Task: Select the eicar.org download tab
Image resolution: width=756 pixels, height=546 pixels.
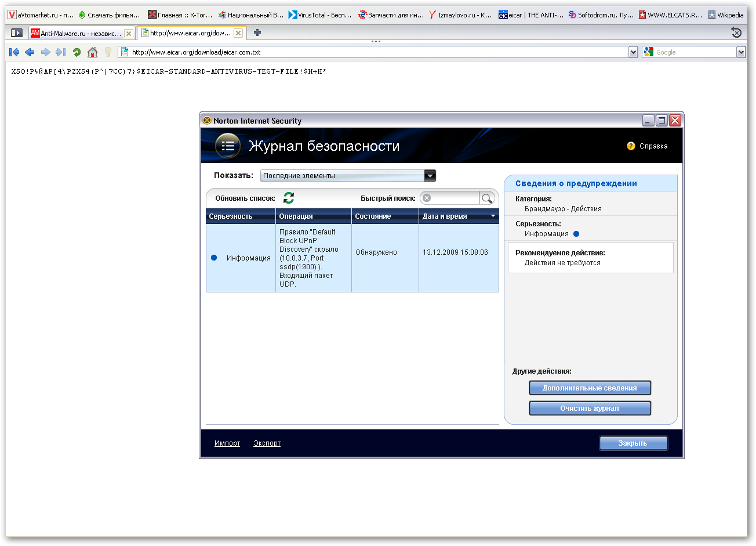Action: point(191,33)
